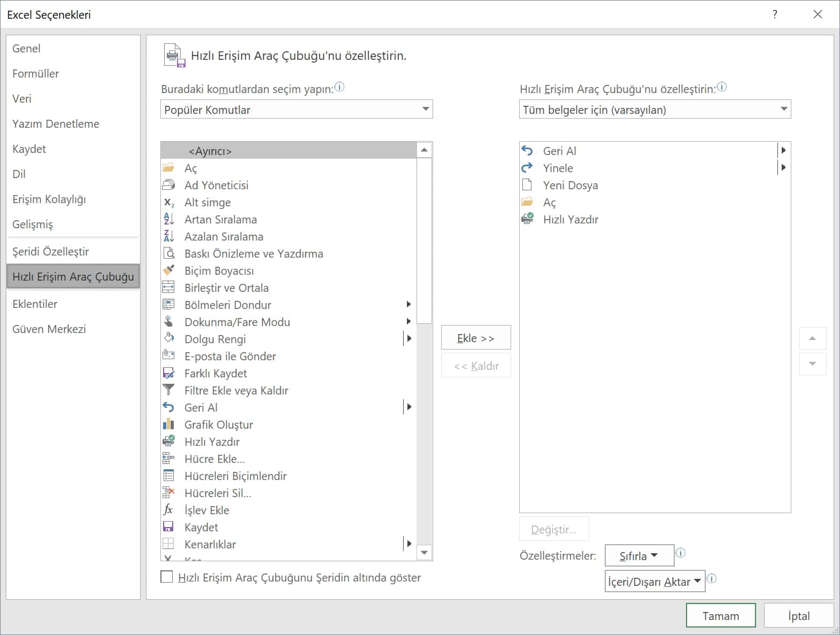Click command list scrollbar down arrow
Image resolution: width=840 pixels, height=635 pixels.
point(424,553)
